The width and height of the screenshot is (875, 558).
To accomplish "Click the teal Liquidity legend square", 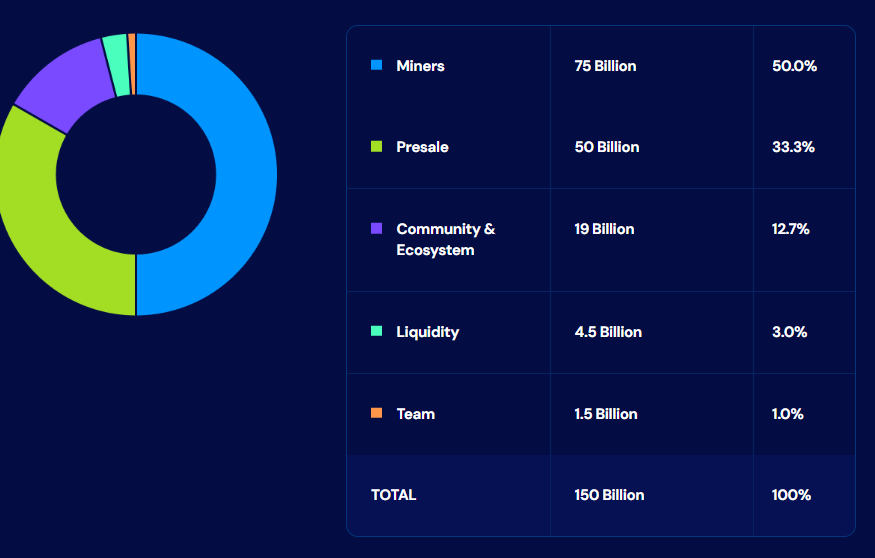I will coord(377,331).
